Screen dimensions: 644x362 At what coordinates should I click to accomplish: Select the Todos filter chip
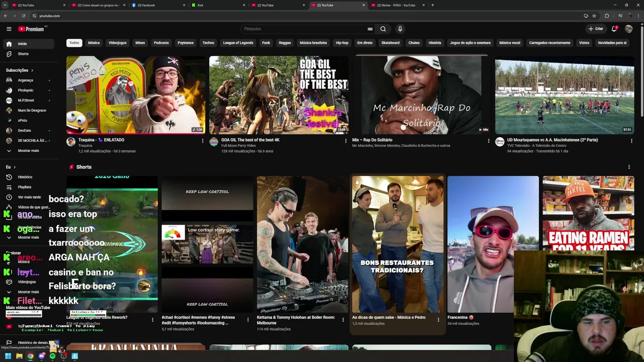(74, 43)
